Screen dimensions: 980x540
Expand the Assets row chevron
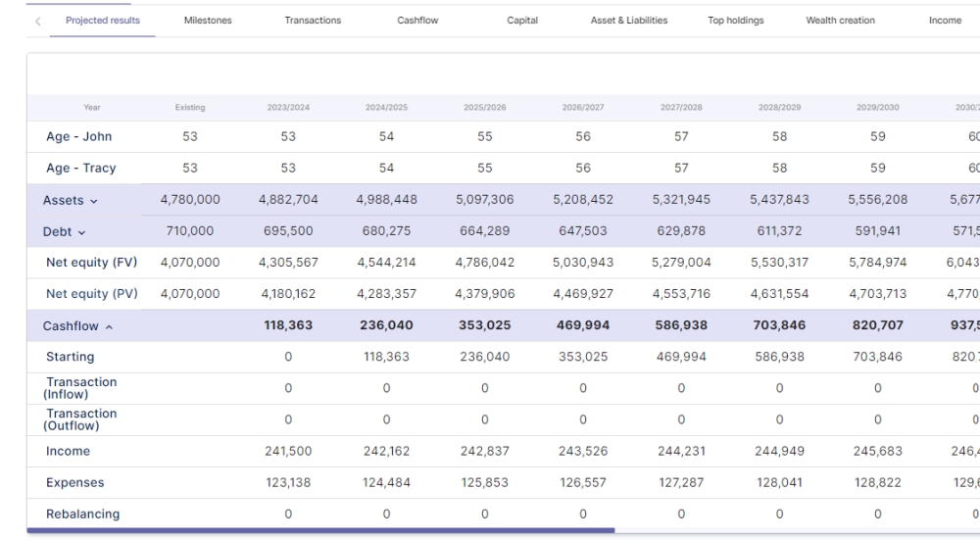click(94, 201)
